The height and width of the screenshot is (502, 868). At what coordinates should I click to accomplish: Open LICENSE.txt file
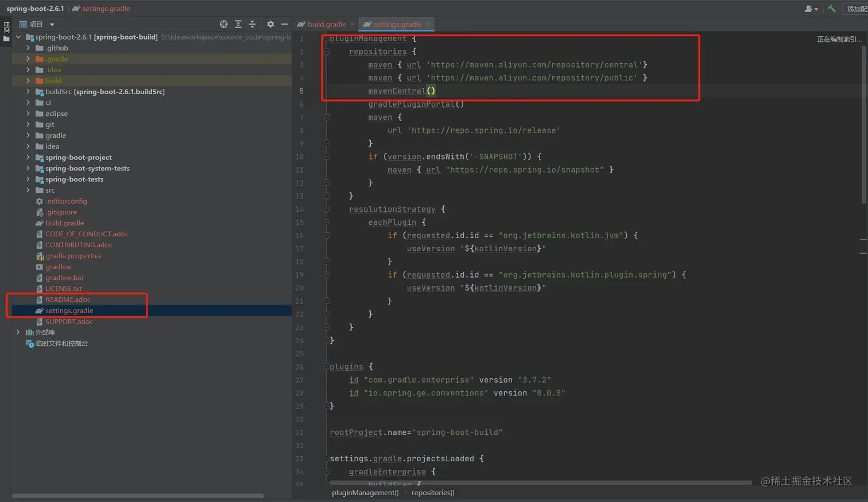(63, 289)
